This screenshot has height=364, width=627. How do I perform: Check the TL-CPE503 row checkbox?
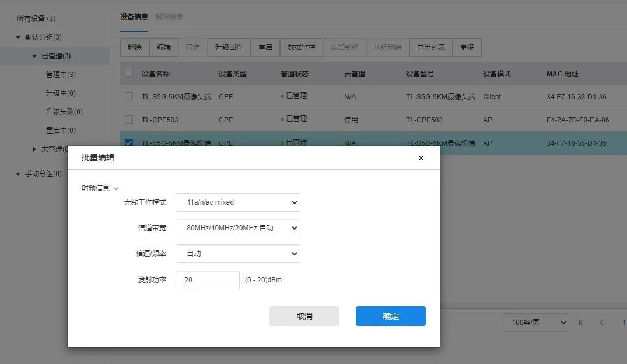[129, 119]
